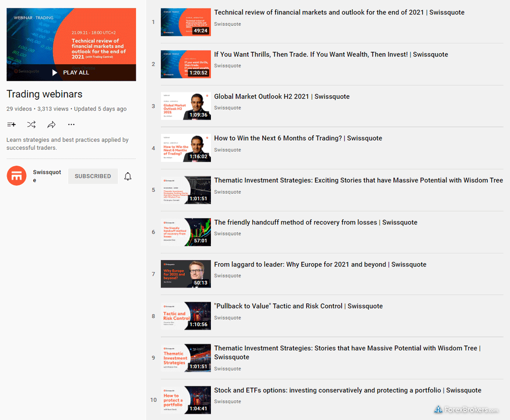Open How to protect a portfolio thumbnail

(x=186, y=400)
